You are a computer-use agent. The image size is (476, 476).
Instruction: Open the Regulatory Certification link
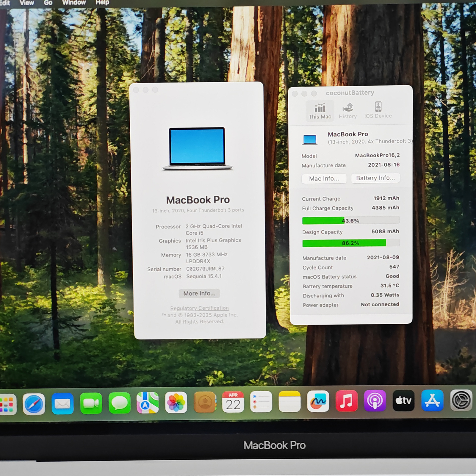coord(200,308)
